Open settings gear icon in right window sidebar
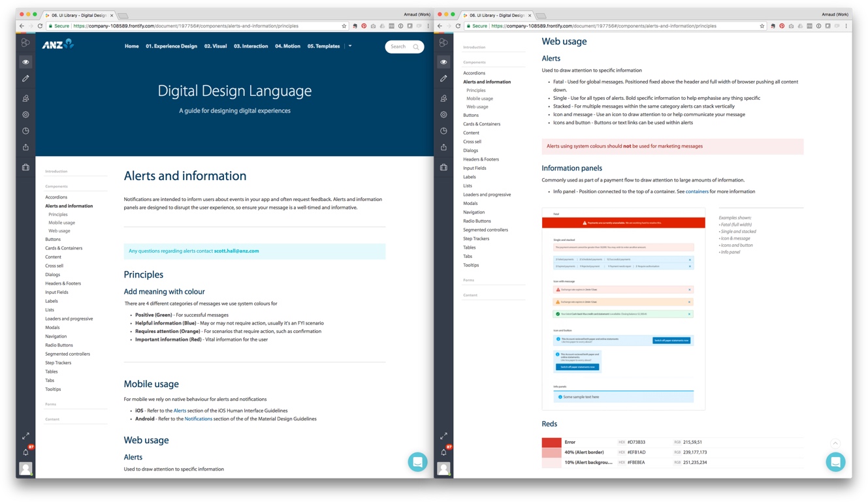This screenshot has width=868, height=502. 443,114
